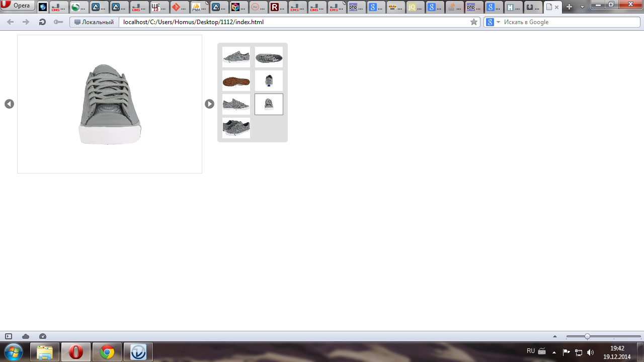Toggle the Opera panels button in status bar
The width and height of the screenshot is (644, 362).
pyautogui.click(x=9, y=336)
